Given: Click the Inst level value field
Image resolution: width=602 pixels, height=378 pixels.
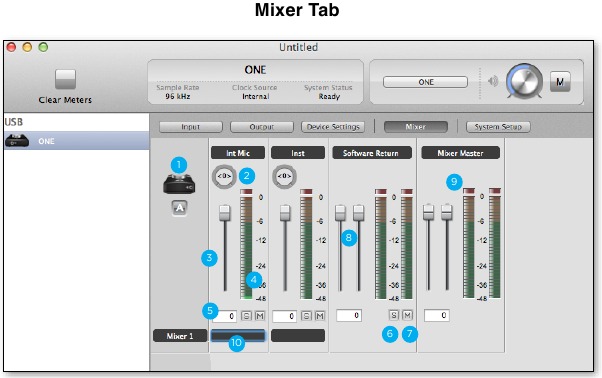Looking at the screenshot, I should (x=284, y=316).
